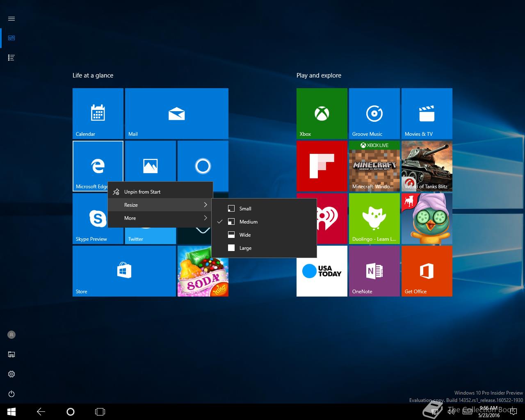Expand the Resize submenu arrow
The image size is (525, 420).
205,205
